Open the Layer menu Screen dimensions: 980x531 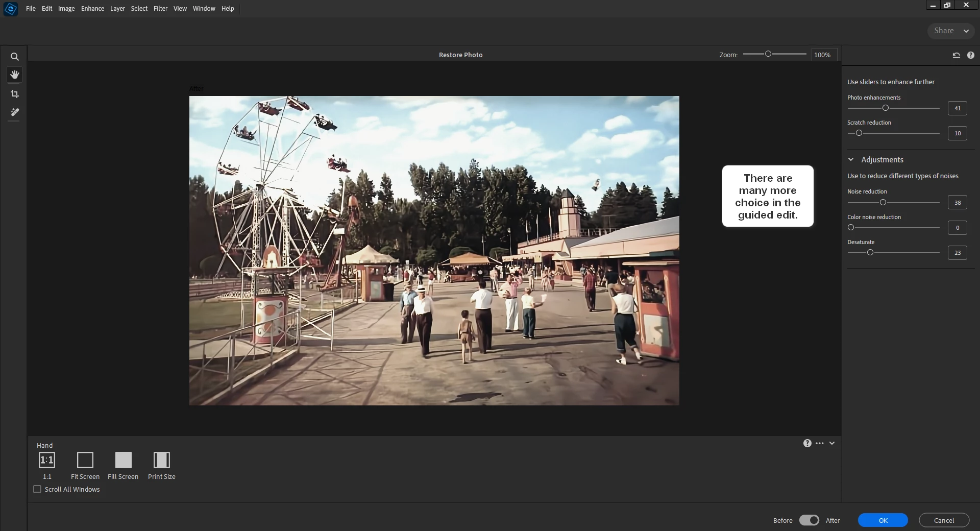pyautogui.click(x=117, y=9)
